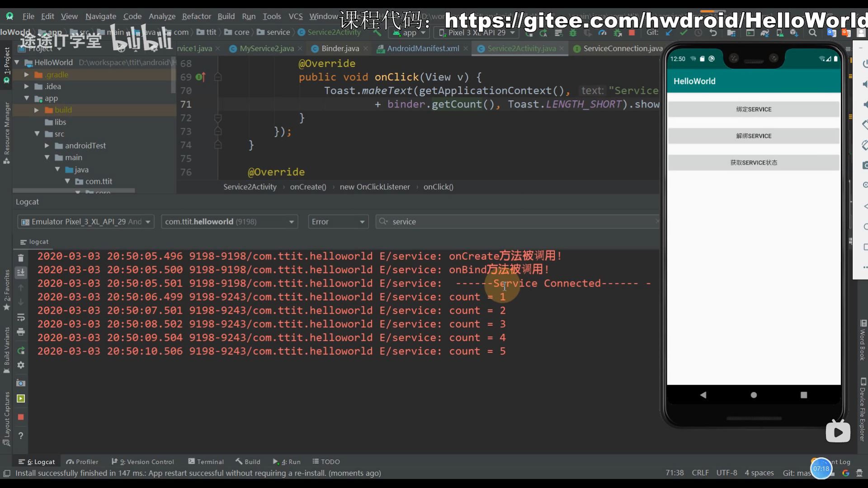The height and width of the screenshot is (488, 868).
Task: Collapse the main folder in project tree
Action: (47, 157)
